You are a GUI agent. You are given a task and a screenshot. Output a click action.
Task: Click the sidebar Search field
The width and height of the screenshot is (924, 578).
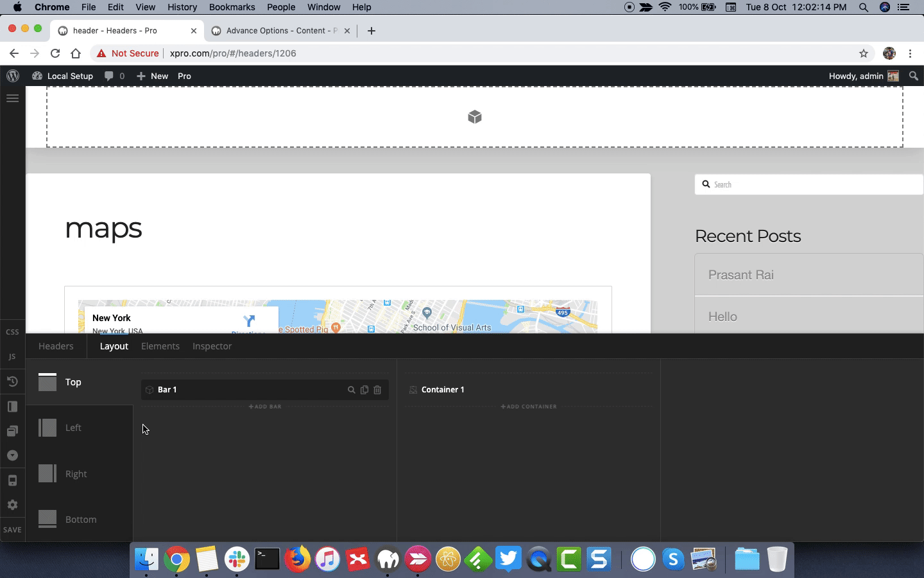[x=809, y=184]
